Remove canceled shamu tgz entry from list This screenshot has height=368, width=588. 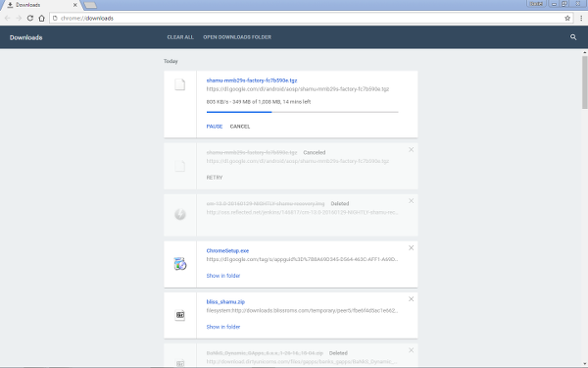[x=411, y=150]
